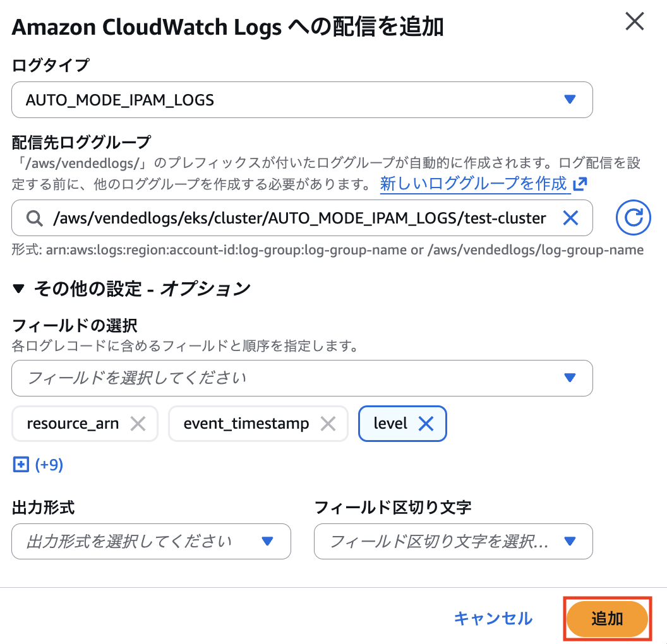Image resolution: width=667 pixels, height=644 pixels.
Task: Close the CloudWatch Logs delivery dialog
Action: click(x=634, y=22)
